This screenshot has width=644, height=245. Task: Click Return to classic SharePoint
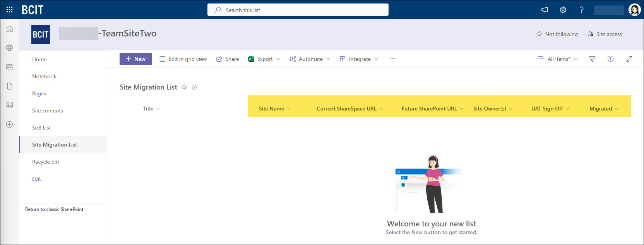(x=54, y=209)
